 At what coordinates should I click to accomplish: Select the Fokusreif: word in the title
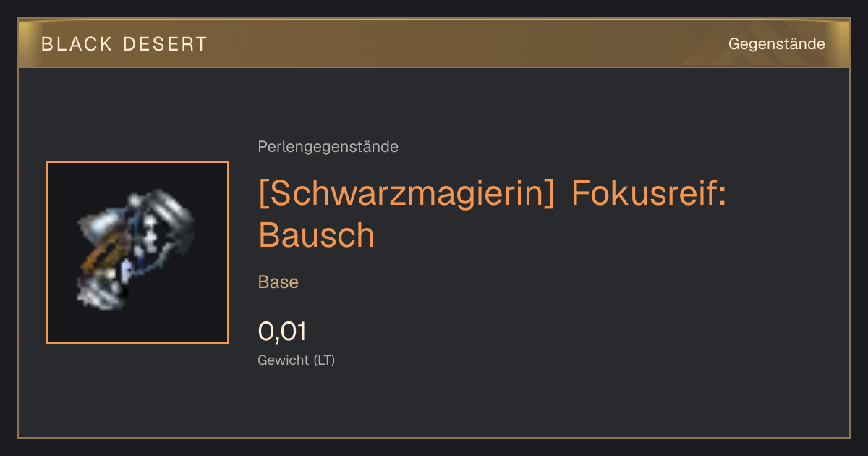tap(649, 193)
